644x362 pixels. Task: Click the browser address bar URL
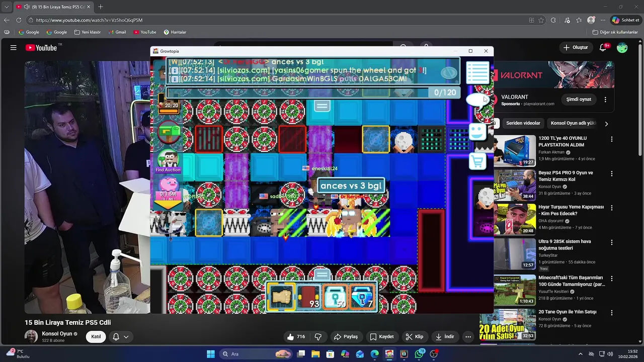click(89, 20)
